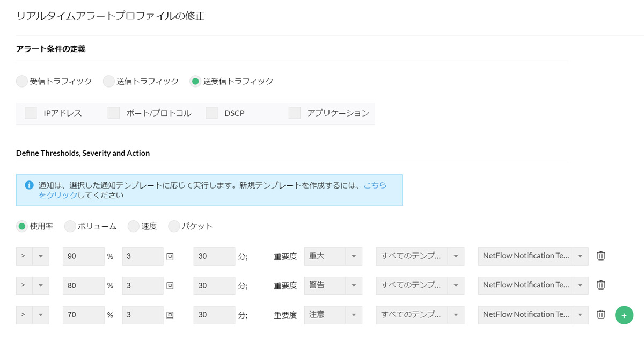Screen dimensions: 644x340
Task: Open NetFlow Notification template dropdown in first row
Action: pos(532,256)
